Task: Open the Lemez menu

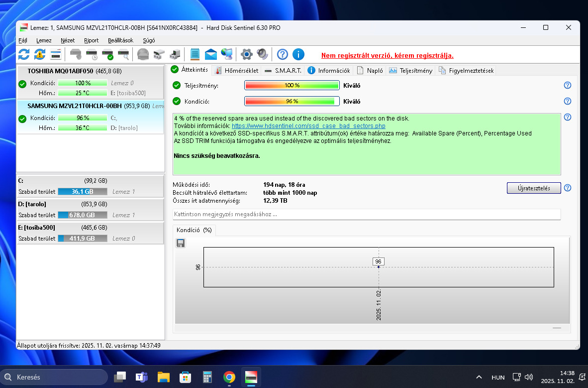Action: tap(44, 40)
